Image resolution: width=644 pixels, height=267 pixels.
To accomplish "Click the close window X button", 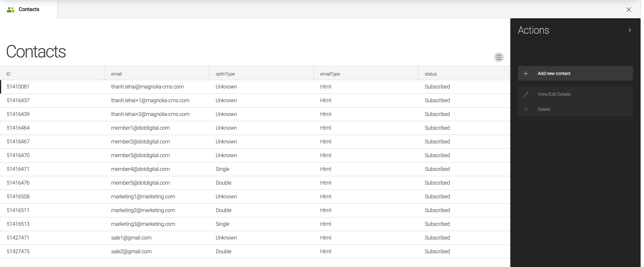I will (x=628, y=9).
